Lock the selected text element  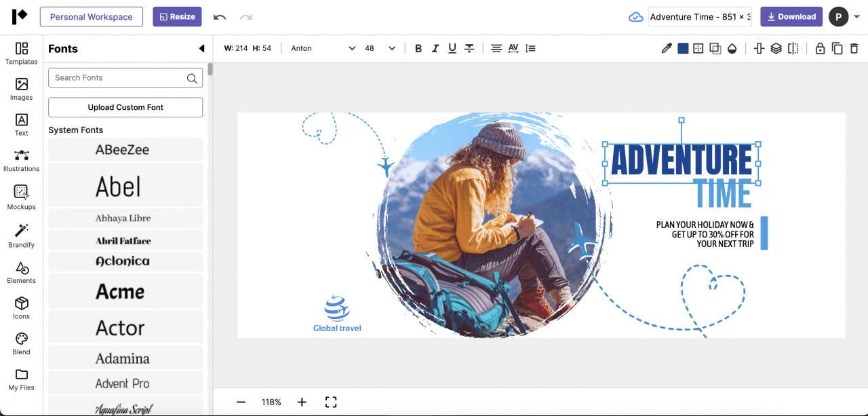[x=820, y=48]
